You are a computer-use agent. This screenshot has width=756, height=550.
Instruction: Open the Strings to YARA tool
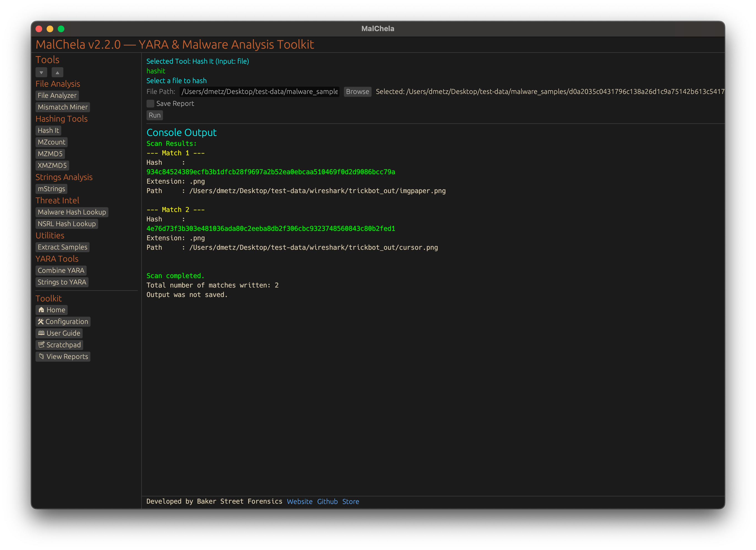(x=62, y=282)
